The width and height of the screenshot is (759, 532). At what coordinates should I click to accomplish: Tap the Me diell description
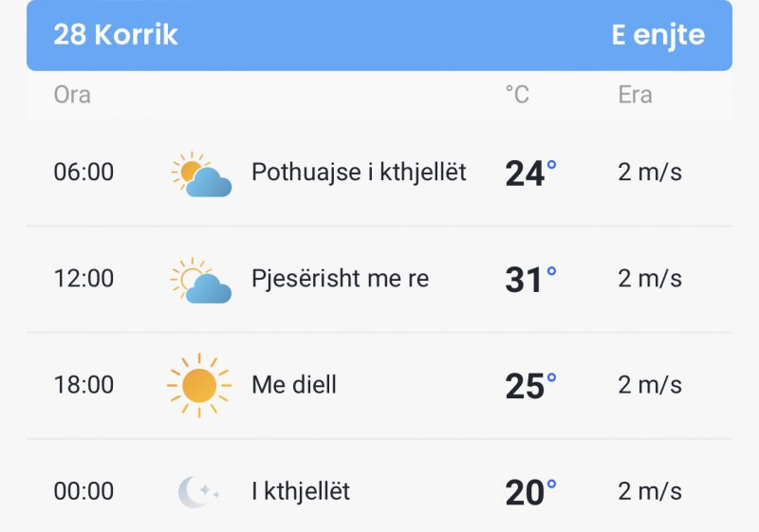pos(294,385)
